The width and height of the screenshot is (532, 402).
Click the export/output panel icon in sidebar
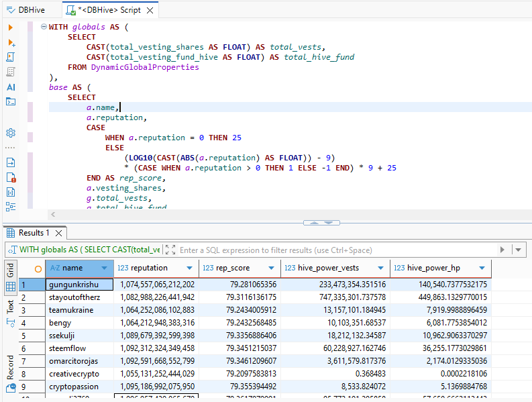click(11, 162)
